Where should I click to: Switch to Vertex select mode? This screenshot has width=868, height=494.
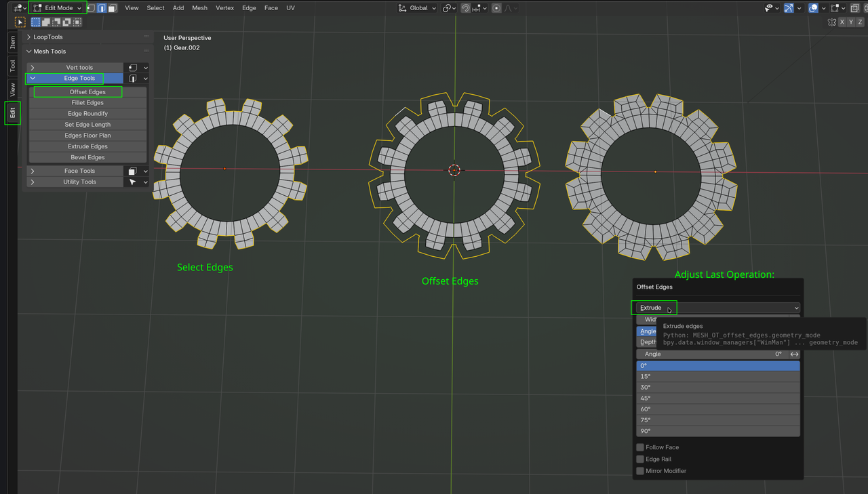pos(92,7)
